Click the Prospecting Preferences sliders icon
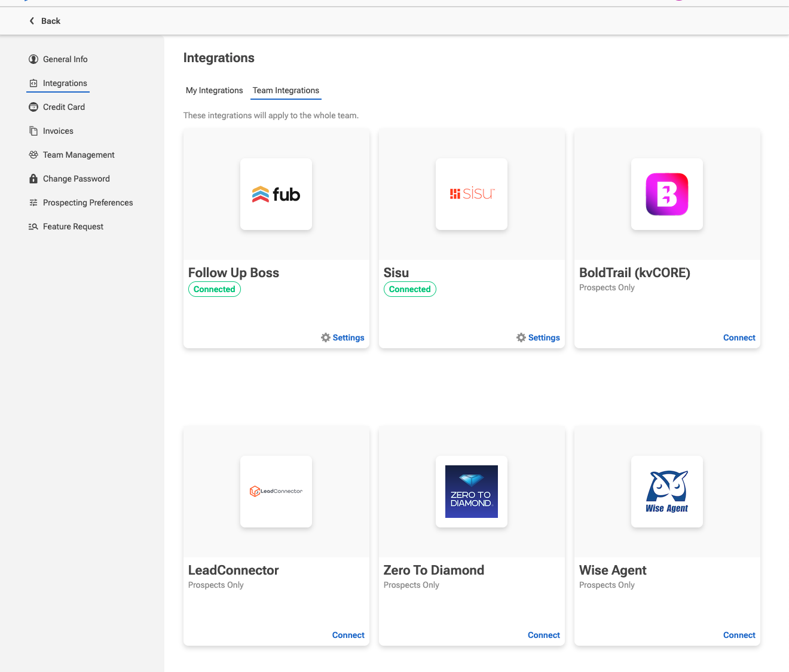This screenshot has width=789, height=672. pos(33,202)
